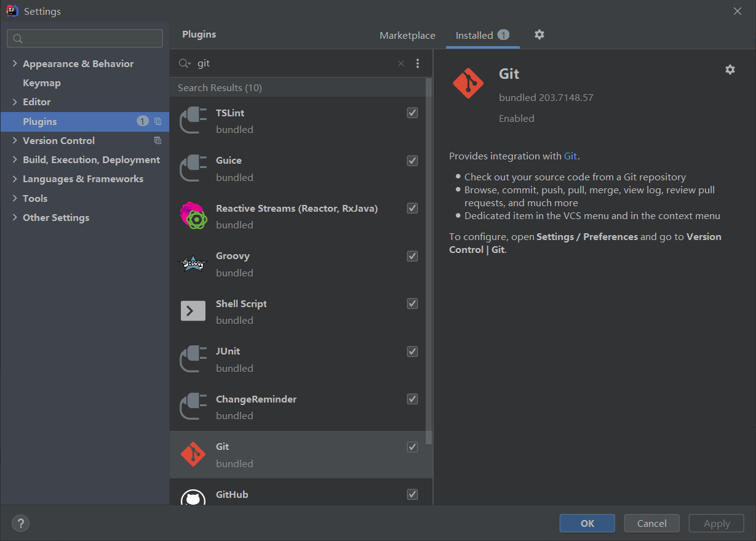Open search options three-dot menu
756x541 pixels.
[x=418, y=63]
